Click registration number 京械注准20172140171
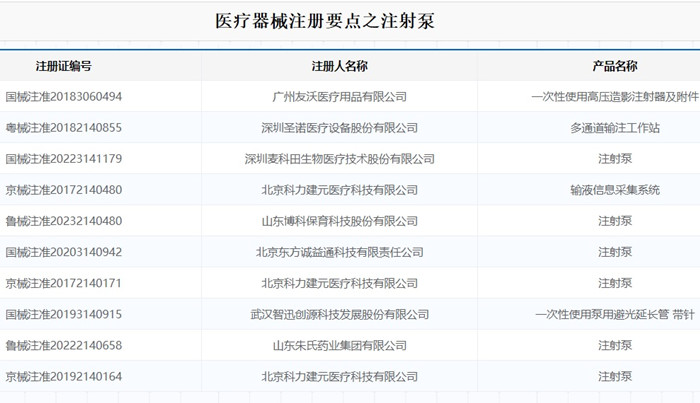 (64, 283)
